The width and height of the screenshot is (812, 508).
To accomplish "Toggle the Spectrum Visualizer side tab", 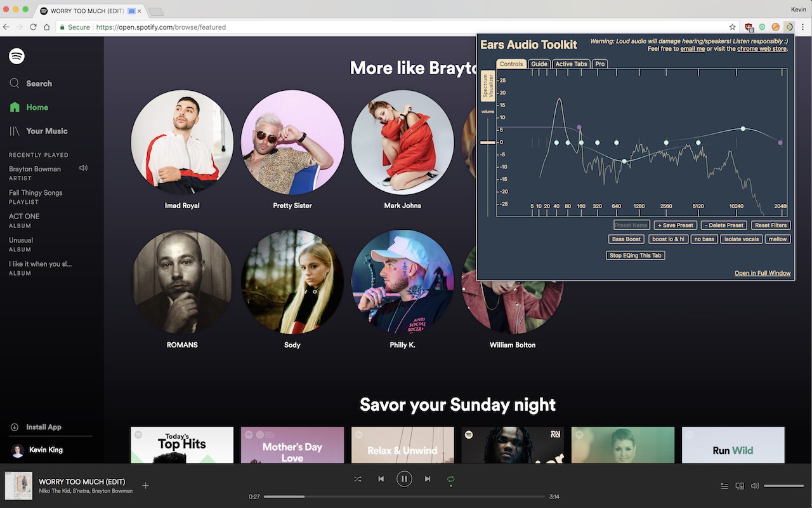I will click(487, 86).
